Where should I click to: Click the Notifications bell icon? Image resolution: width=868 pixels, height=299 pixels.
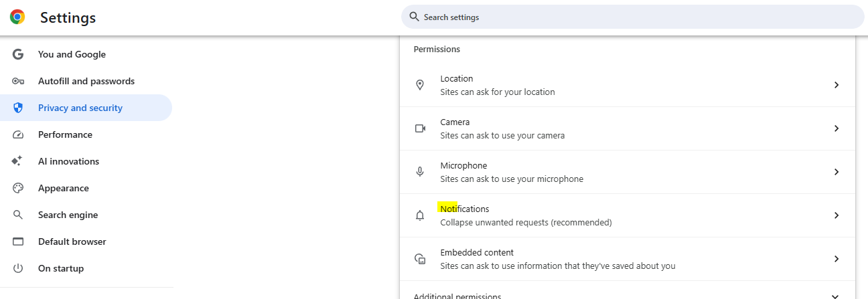pos(420,215)
